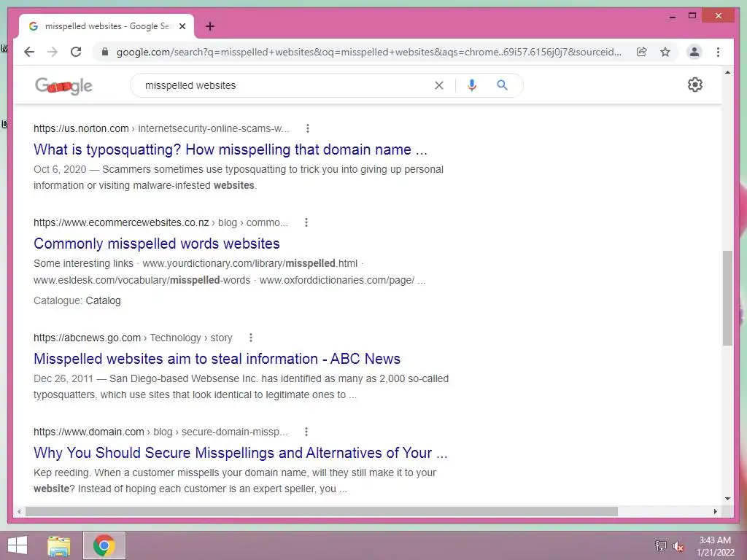Open the ABC News misspelled websites link
Screen dimensions: 747x560
click(x=217, y=359)
